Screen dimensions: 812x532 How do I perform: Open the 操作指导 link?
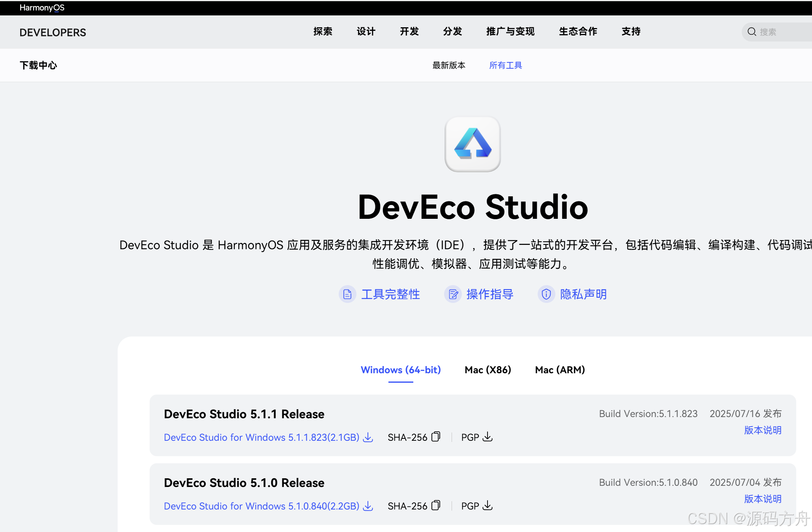[490, 294]
